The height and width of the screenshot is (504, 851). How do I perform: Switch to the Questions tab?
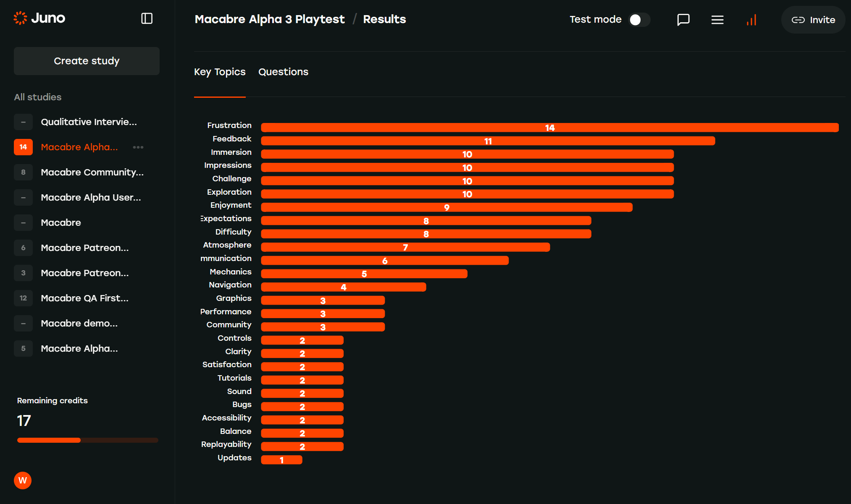coord(284,72)
